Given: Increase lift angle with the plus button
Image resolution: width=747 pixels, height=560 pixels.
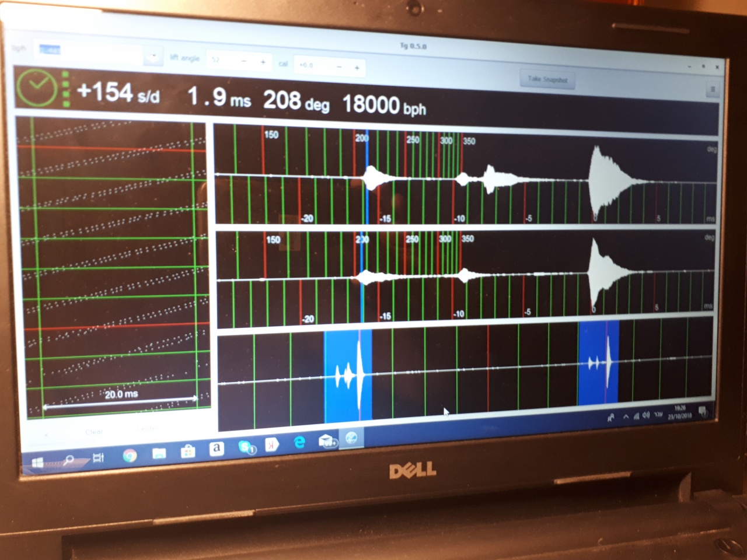Looking at the screenshot, I should pyautogui.click(x=263, y=62).
